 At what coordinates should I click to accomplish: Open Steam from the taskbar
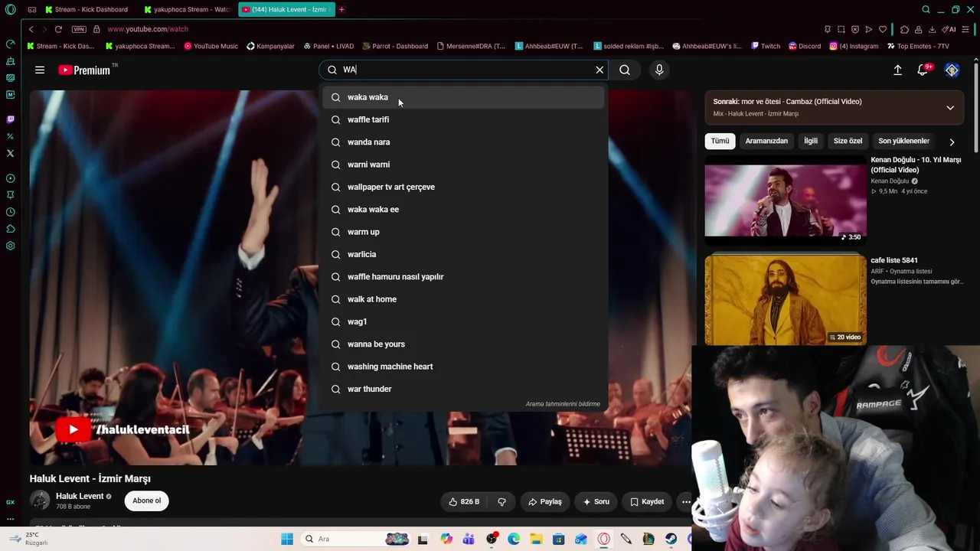point(671,539)
